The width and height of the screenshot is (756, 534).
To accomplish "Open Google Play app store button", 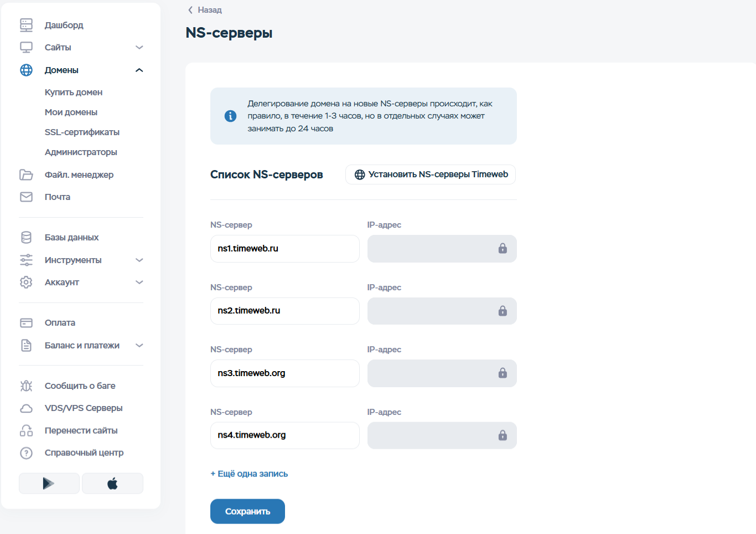I will [49, 484].
